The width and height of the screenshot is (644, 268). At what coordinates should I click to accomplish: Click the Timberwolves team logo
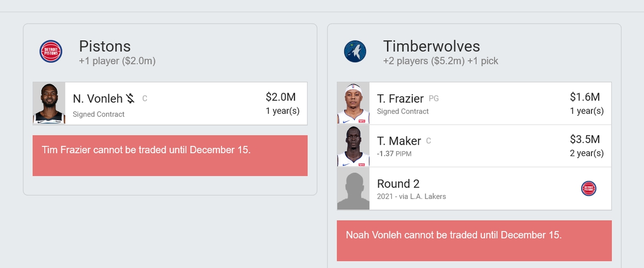point(355,51)
